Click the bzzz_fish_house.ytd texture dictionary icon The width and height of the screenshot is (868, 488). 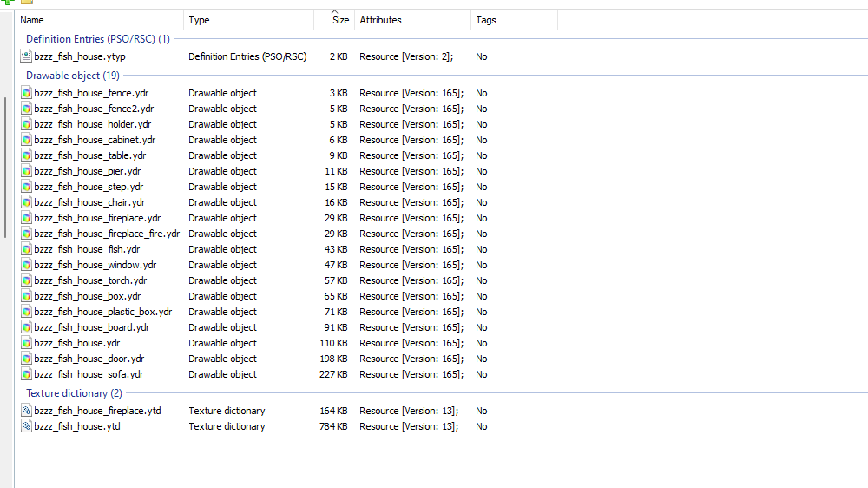pyautogui.click(x=26, y=426)
